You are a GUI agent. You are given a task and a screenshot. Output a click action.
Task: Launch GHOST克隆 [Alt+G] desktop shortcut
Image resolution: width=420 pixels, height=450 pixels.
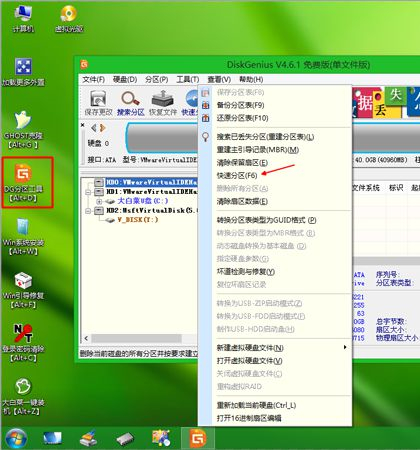click(x=23, y=130)
